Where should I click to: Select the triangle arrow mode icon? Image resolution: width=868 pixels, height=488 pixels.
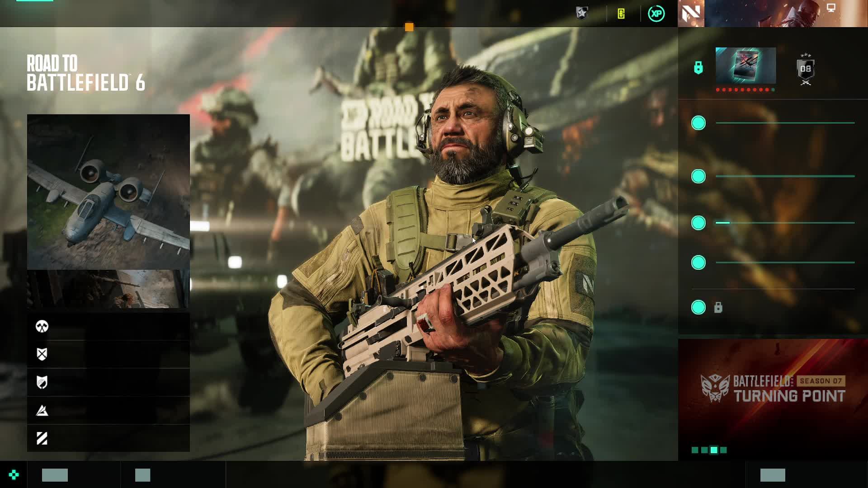pos(42,410)
